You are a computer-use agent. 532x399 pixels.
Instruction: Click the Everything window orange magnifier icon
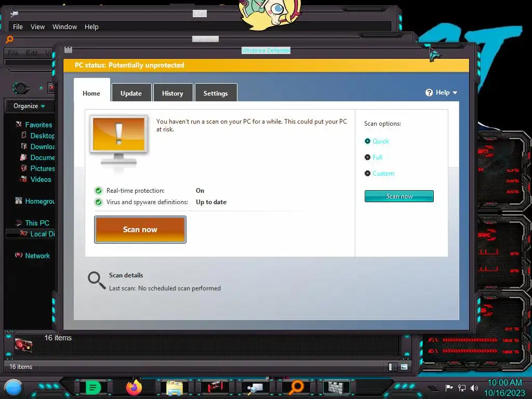coord(9,39)
